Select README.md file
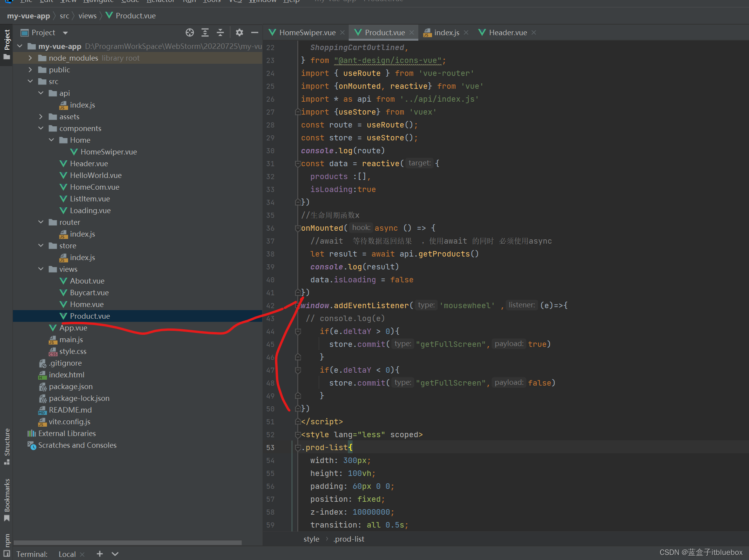 point(70,410)
